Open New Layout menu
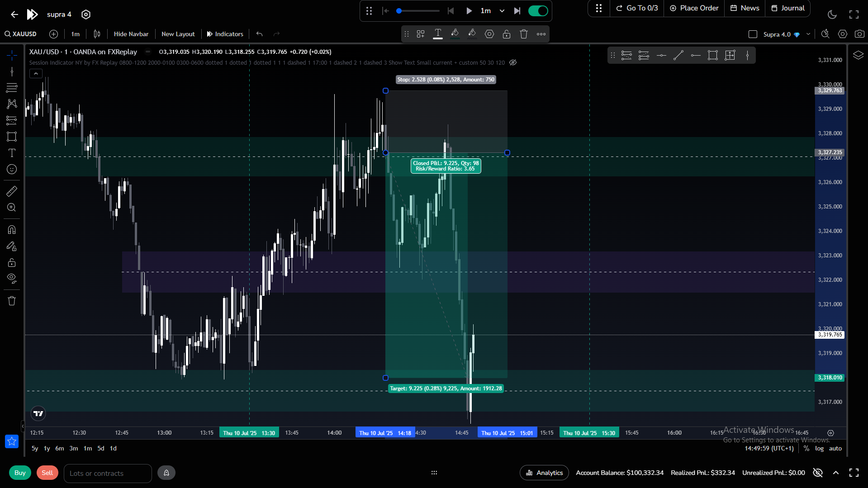 click(x=178, y=34)
